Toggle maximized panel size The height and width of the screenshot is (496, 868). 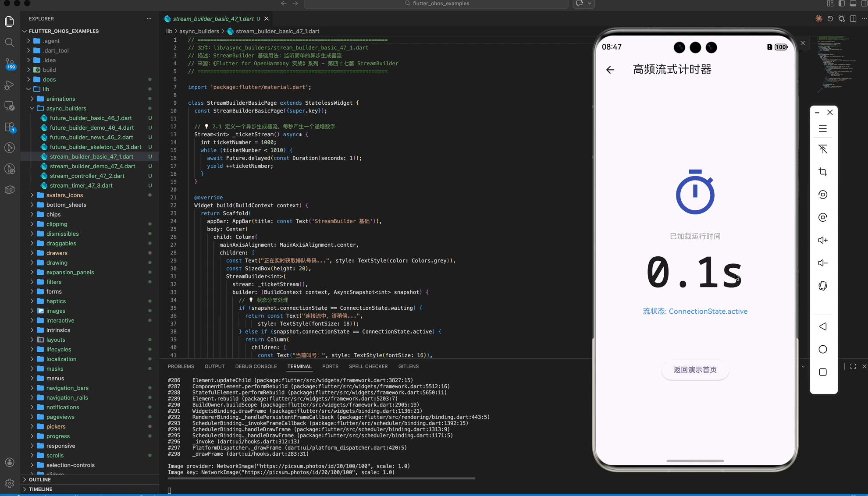[853, 366]
